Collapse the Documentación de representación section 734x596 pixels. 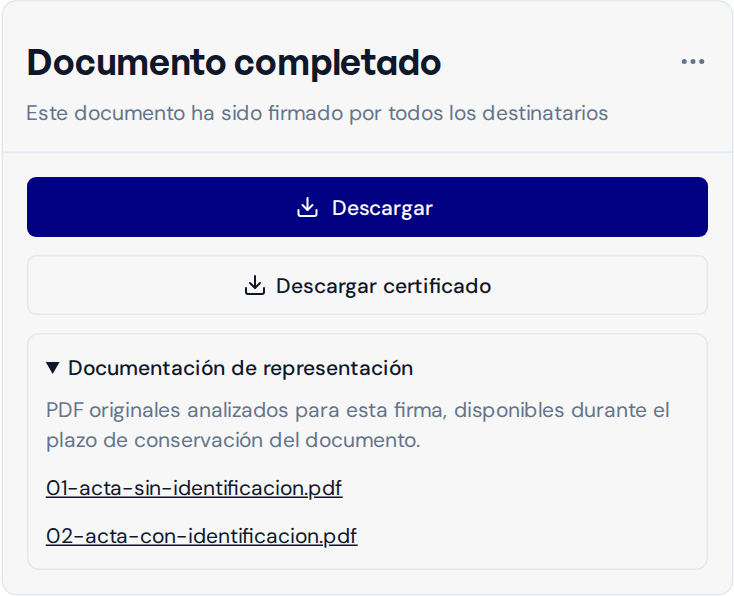(x=229, y=368)
